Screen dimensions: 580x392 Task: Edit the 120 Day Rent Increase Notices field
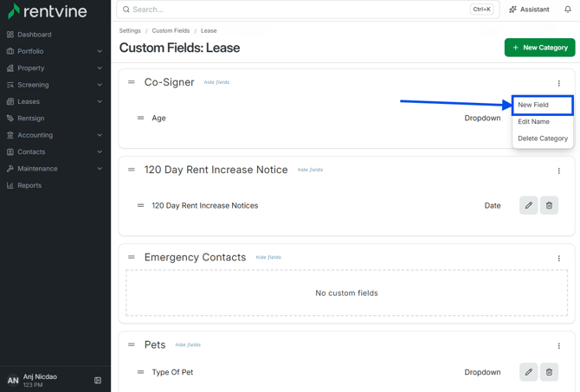529,205
